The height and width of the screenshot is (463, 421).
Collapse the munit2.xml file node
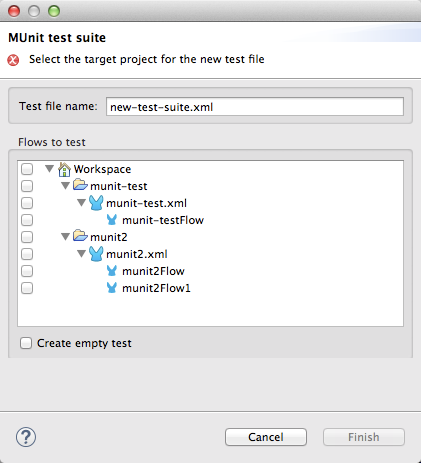click(x=82, y=254)
